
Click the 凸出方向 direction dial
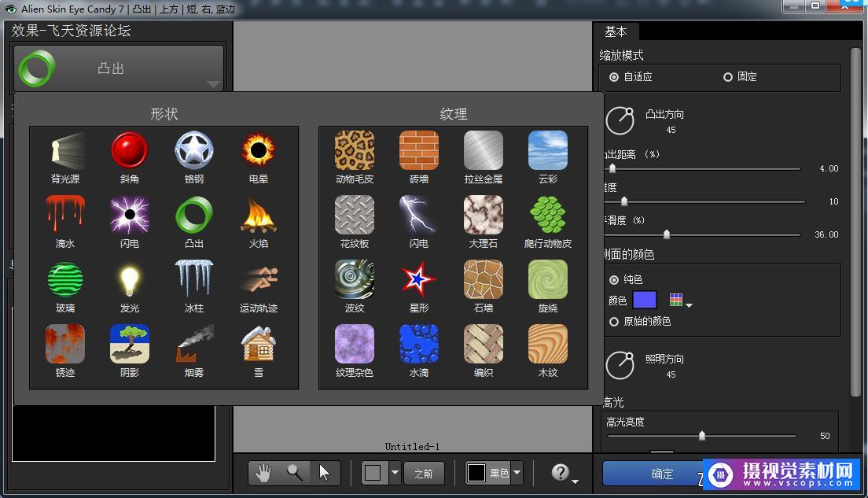coord(620,120)
